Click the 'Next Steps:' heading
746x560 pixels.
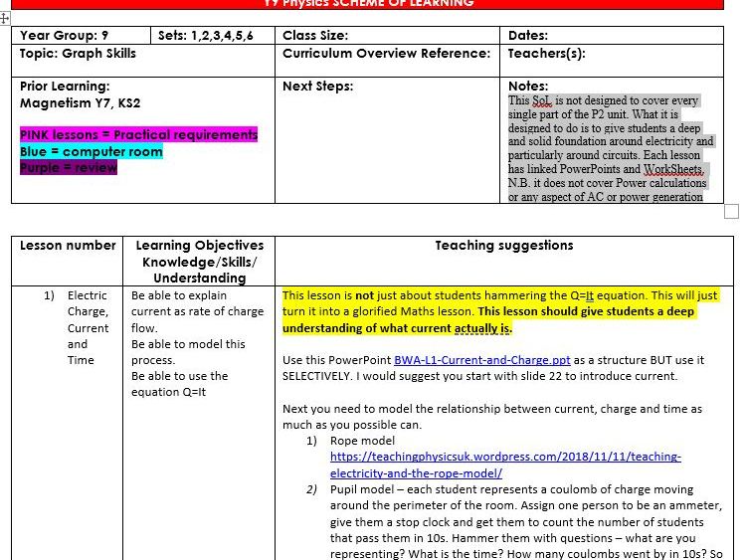pyautogui.click(x=318, y=87)
